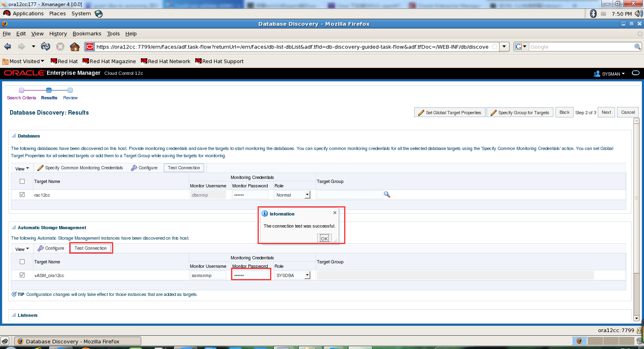
Task: Uncheck the rac12cc target checkbox
Action: coord(22,195)
